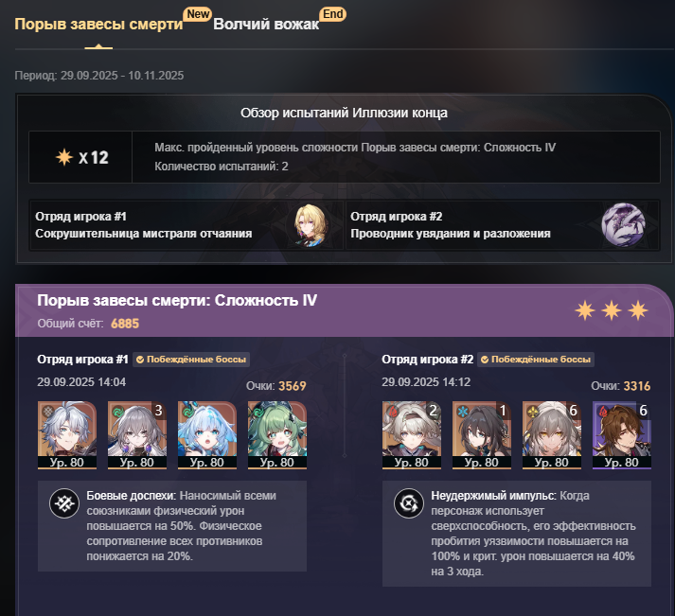The height and width of the screenshot is (616, 675).
Task: Click the blonde boss portrait for squad #1
Action: pos(310,225)
